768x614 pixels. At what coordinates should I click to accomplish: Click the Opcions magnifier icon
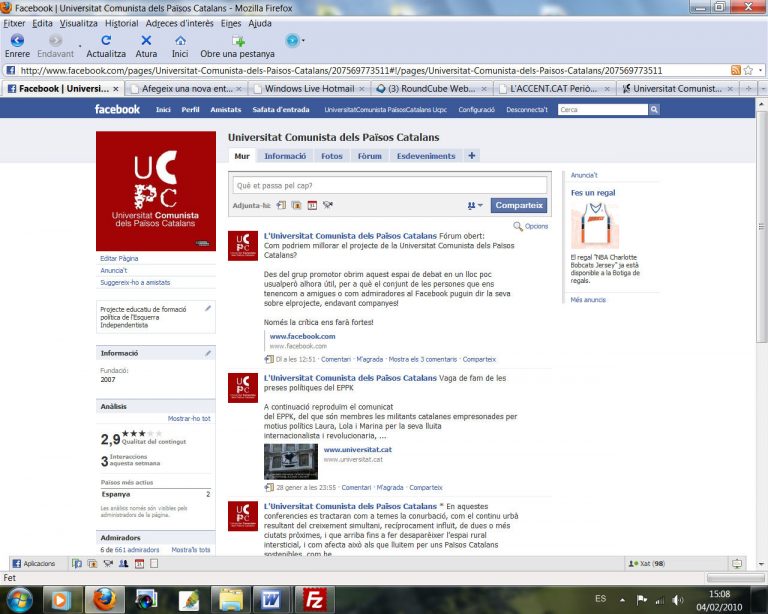(x=518, y=226)
